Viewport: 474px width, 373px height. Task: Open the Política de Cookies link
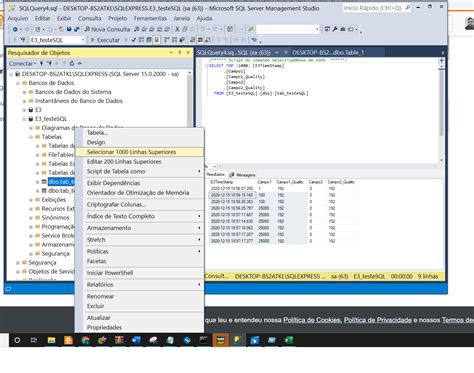(x=312, y=320)
